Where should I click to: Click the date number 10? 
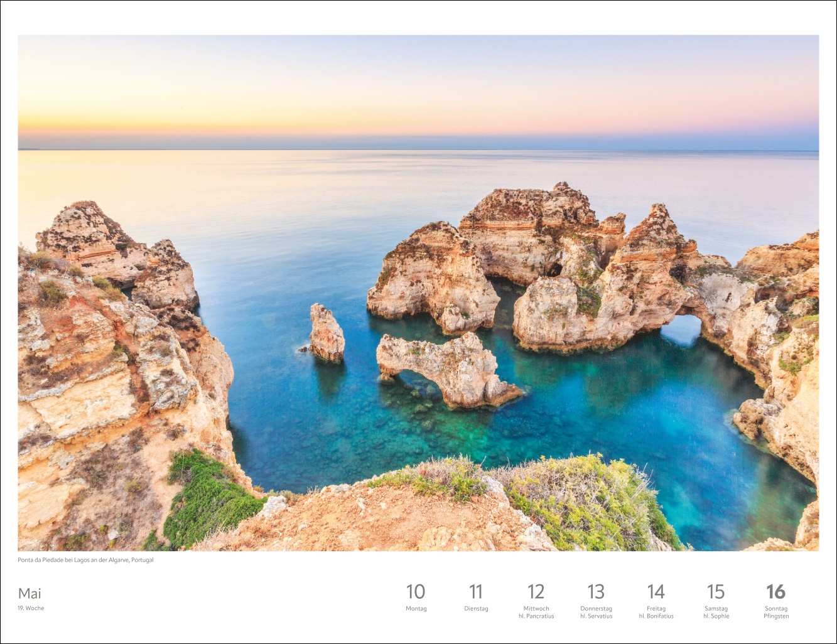tap(416, 592)
